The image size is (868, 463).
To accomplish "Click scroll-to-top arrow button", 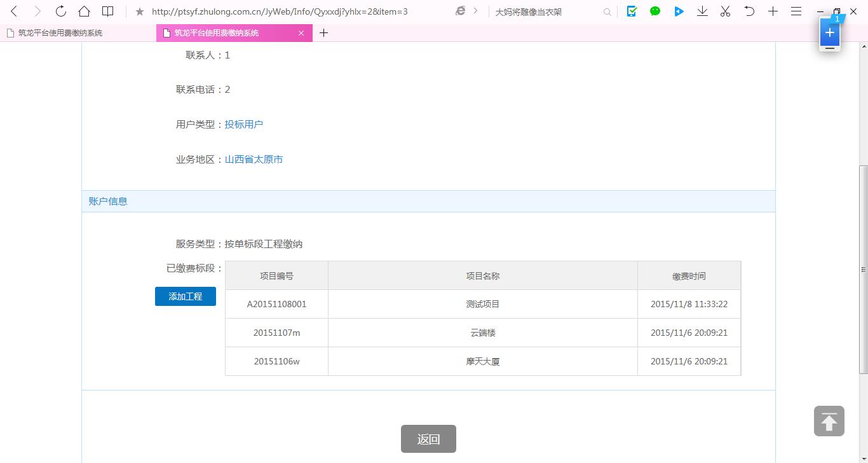I will [x=829, y=421].
